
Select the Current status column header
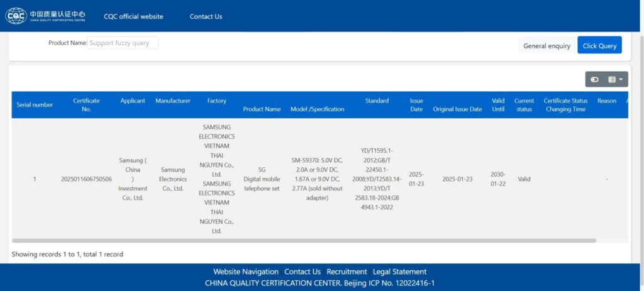(524, 105)
